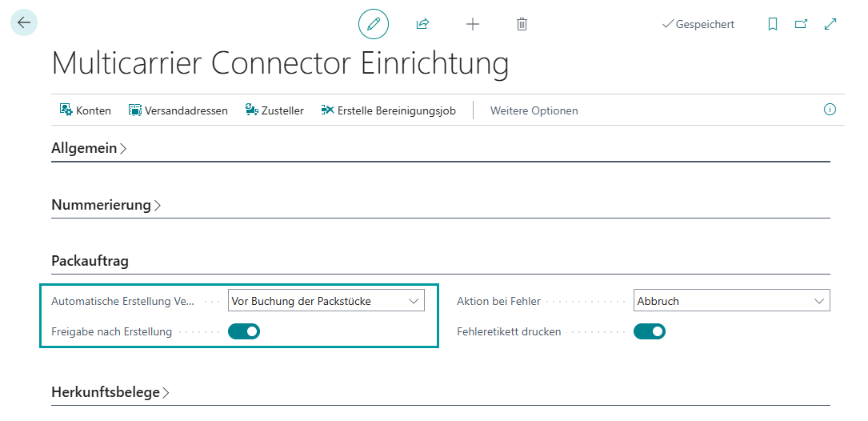Delete record with trash icon
This screenshot has height=421, width=868.
point(522,24)
